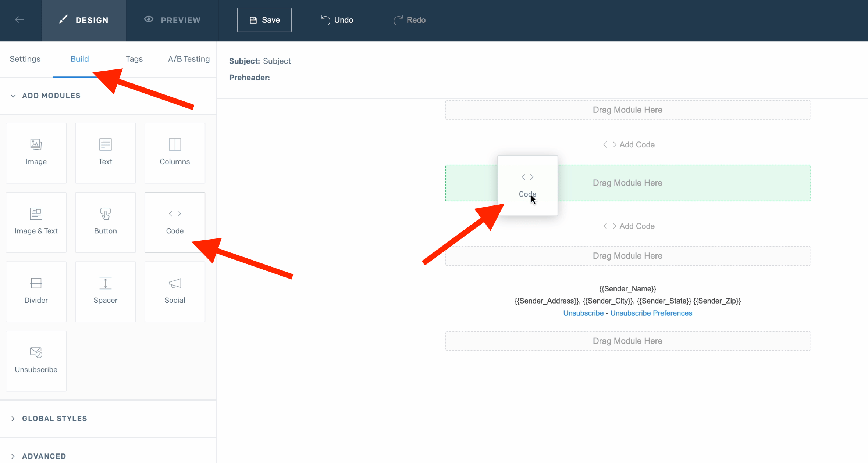Click drop zone above the Sender_Name footer
This screenshot has height=463, width=868.
[x=627, y=256]
